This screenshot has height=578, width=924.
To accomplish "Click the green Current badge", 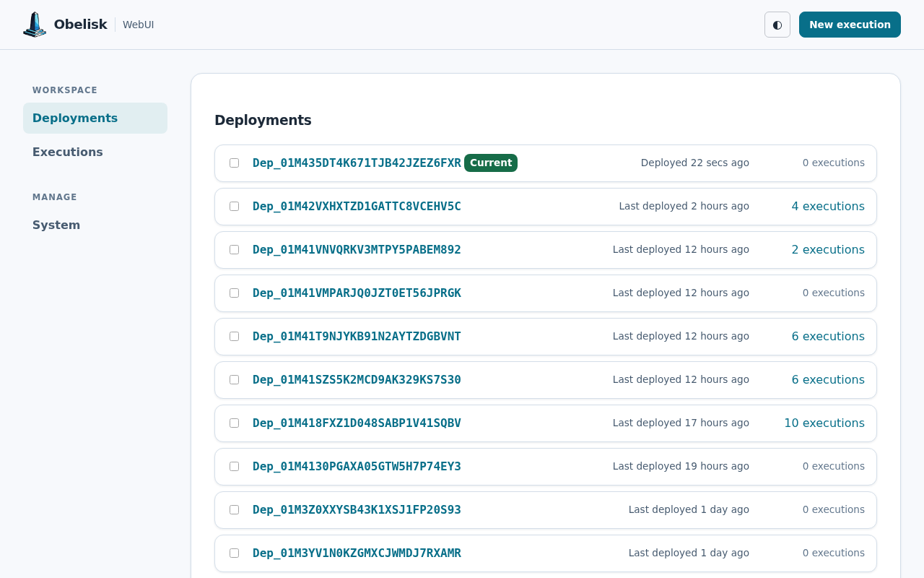I will point(491,163).
